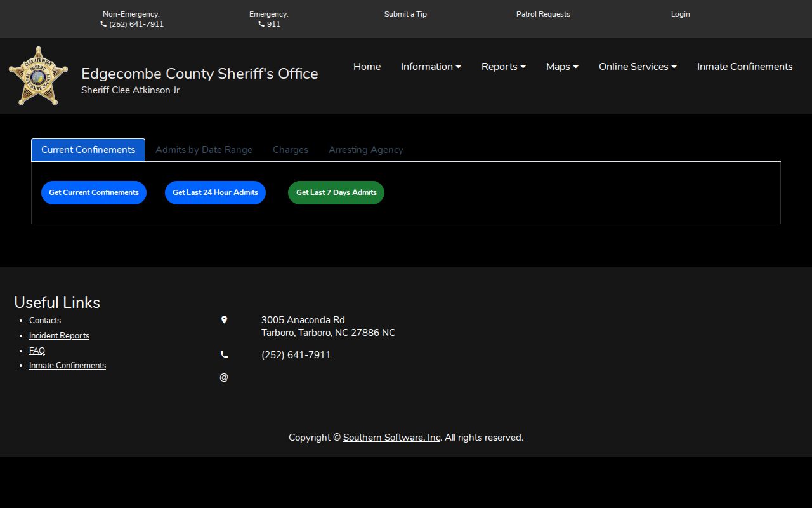812x508 pixels.
Task: Select the Current Confinements tab
Action: click(x=88, y=150)
